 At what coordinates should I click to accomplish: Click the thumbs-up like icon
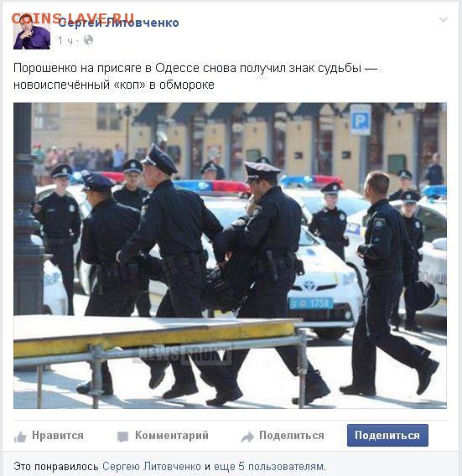tap(20, 437)
